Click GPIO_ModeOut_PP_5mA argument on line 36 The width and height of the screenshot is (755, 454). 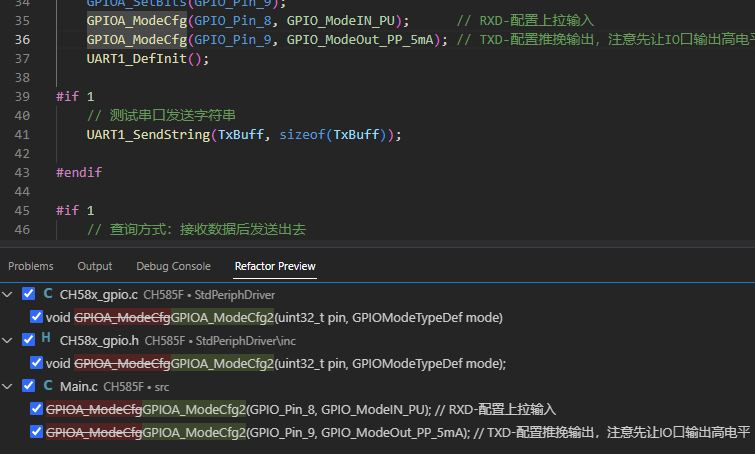pyautogui.click(x=360, y=39)
